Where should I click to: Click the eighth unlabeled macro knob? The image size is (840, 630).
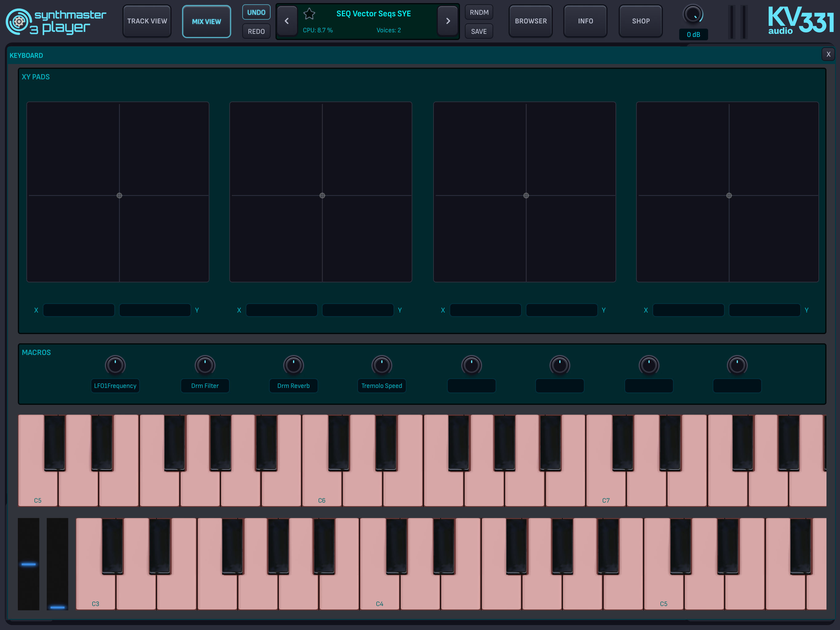click(737, 365)
